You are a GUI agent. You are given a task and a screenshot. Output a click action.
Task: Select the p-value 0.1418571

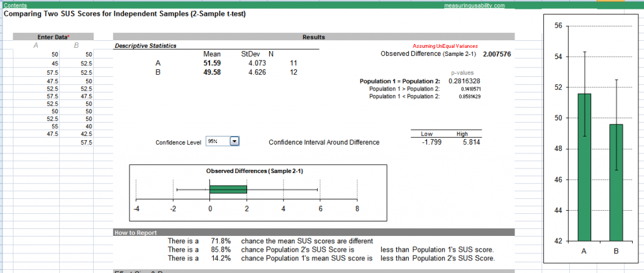pos(470,89)
